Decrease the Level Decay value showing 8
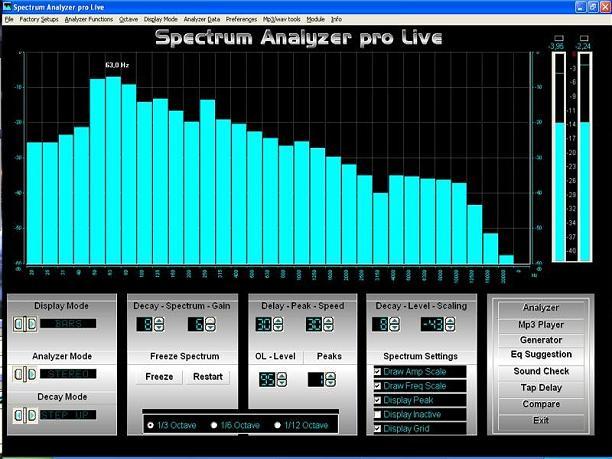 (x=395, y=328)
